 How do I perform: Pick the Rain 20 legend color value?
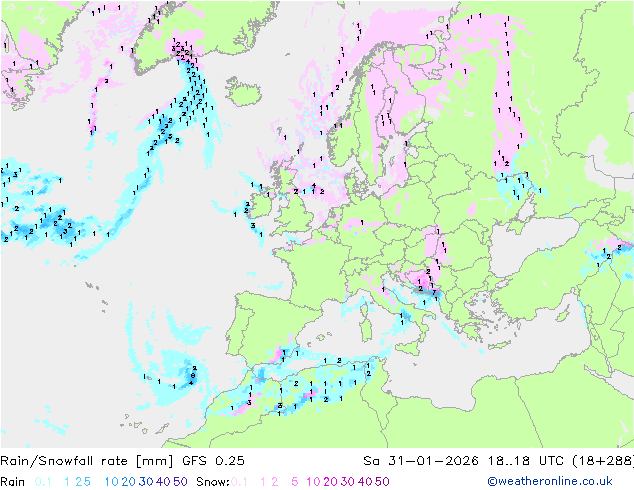(129, 482)
